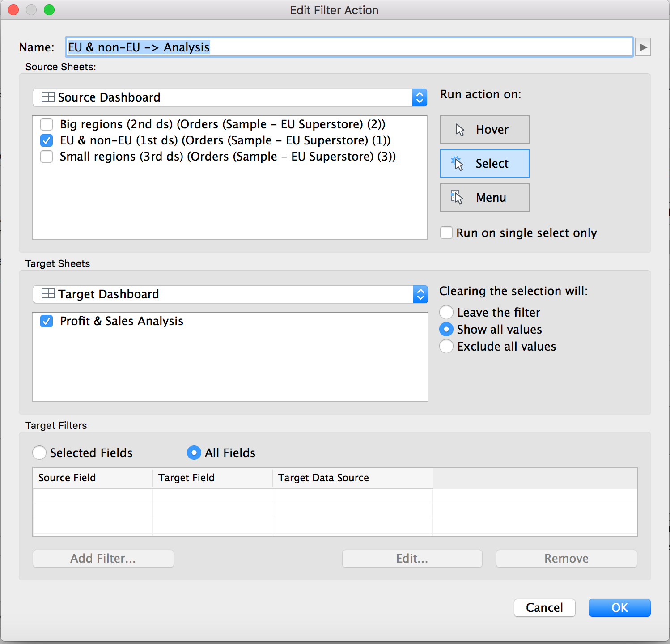
Task: Set action to run on Menu
Action: click(484, 198)
